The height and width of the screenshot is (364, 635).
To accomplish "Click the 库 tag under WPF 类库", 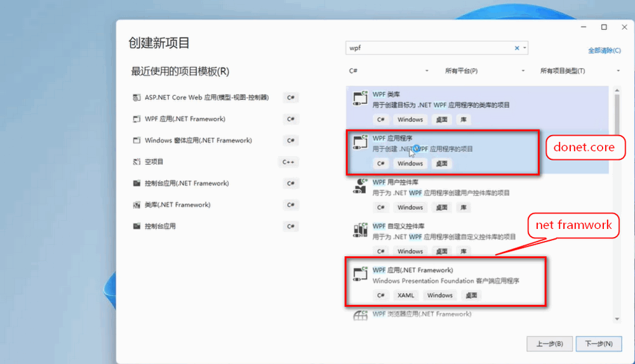I will (464, 120).
